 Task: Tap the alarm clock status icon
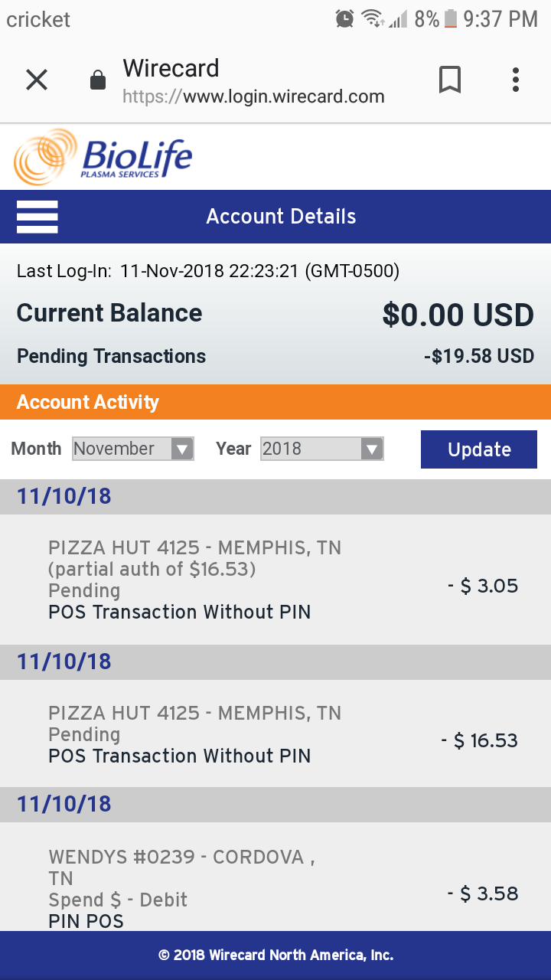(345, 18)
